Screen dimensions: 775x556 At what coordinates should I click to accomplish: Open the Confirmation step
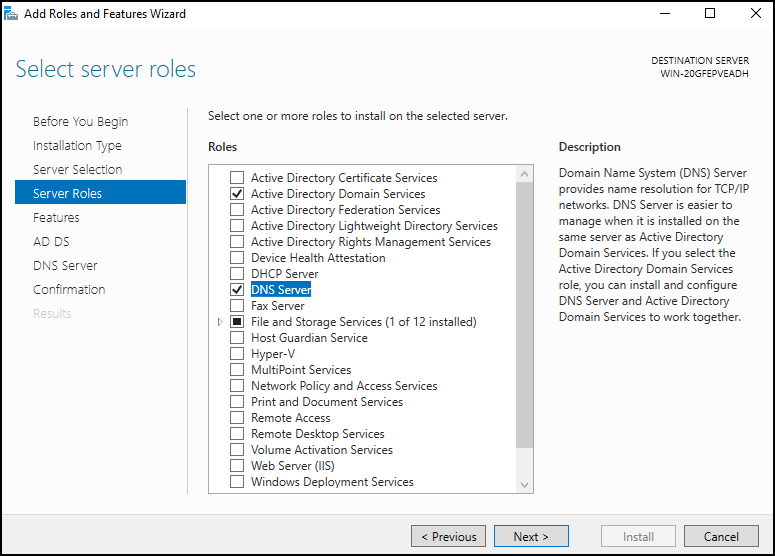69,290
